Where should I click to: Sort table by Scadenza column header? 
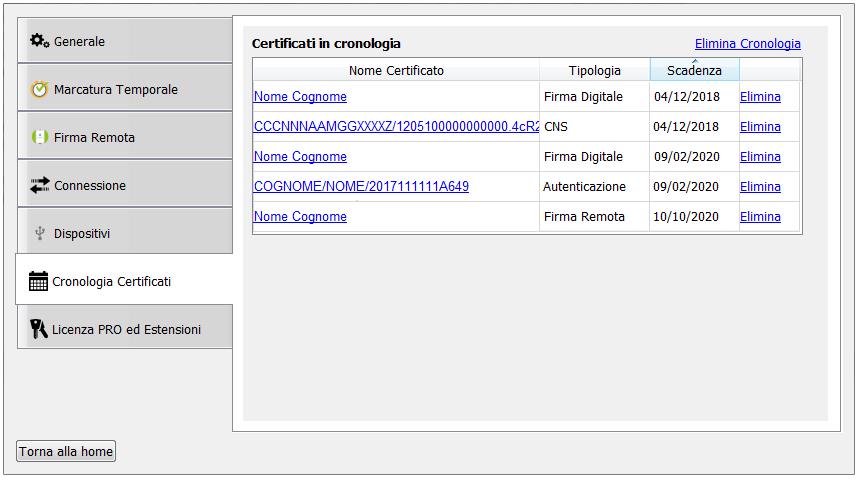694,70
